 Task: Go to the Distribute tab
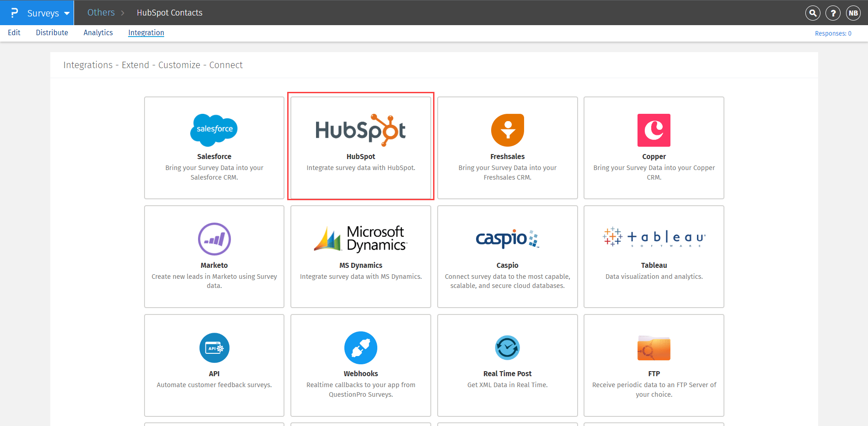[52, 32]
